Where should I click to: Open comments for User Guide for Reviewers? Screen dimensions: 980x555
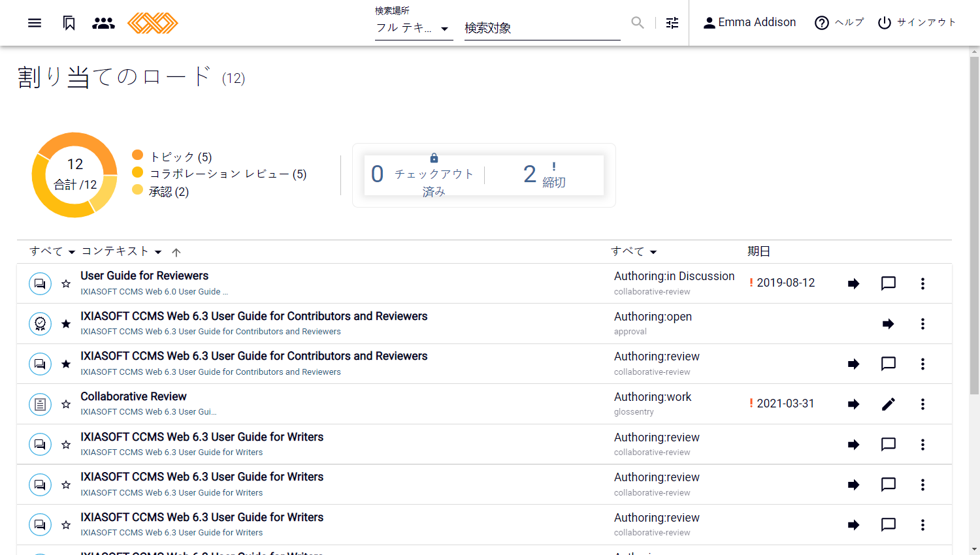click(x=889, y=283)
